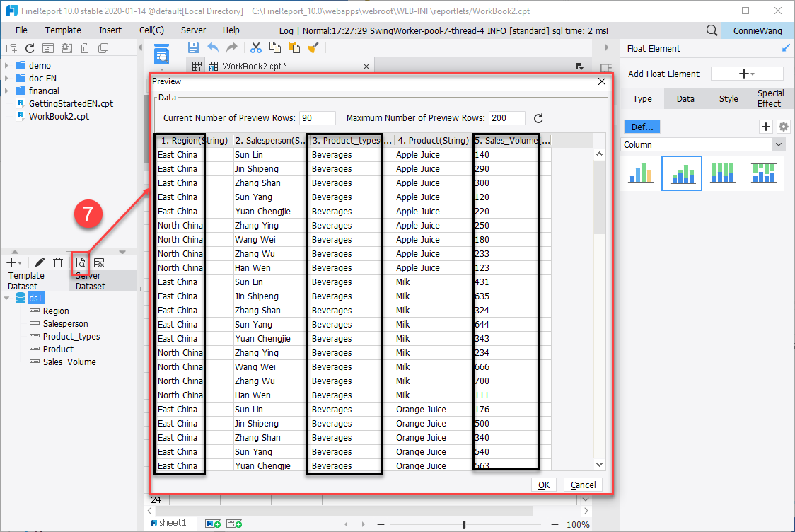Open the Column chart type dropdown
The height and width of the screenshot is (532, 795).
779,144
